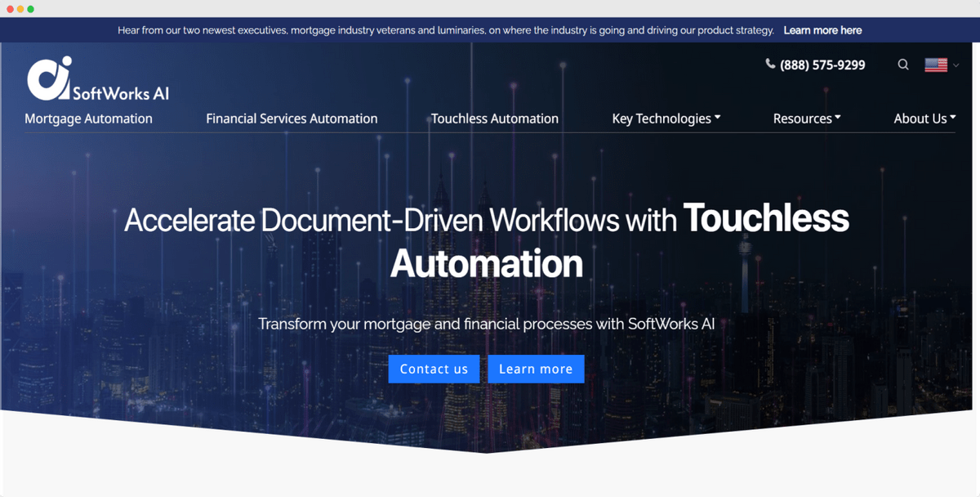Click the macOS red close button
The image size is (980, 497).
click(9, 9)
